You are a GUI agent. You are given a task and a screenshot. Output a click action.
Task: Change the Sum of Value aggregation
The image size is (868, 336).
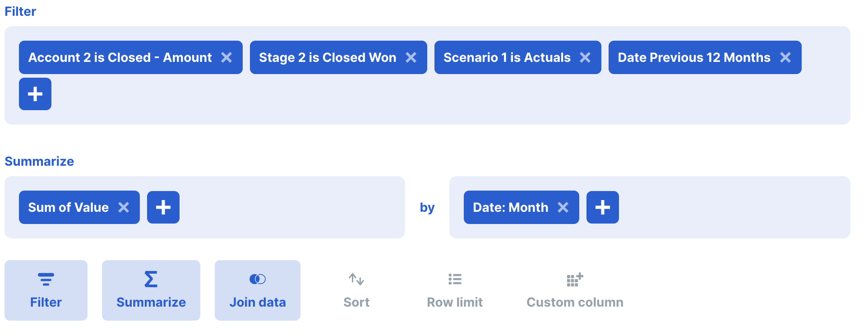pos(68,207)
